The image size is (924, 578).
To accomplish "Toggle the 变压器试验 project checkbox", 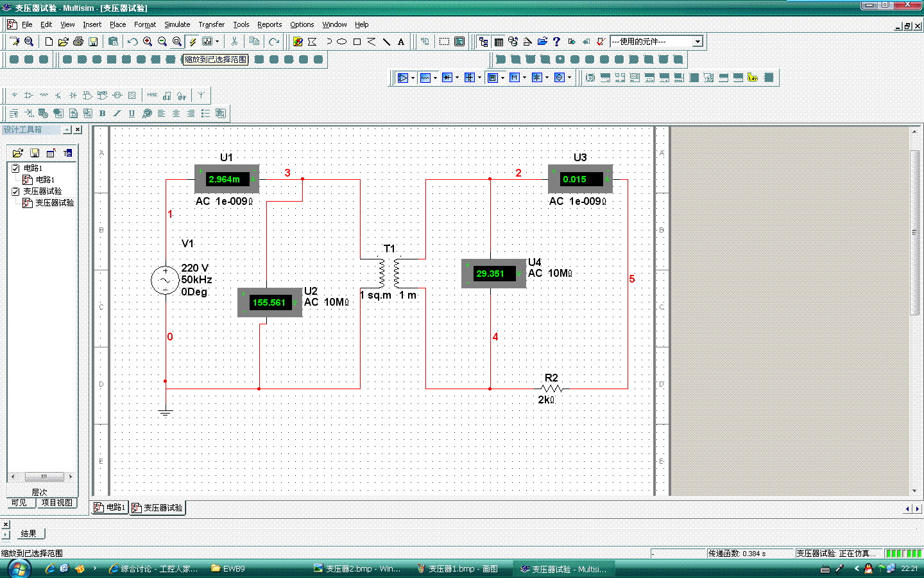I will [x=16, y=191].
